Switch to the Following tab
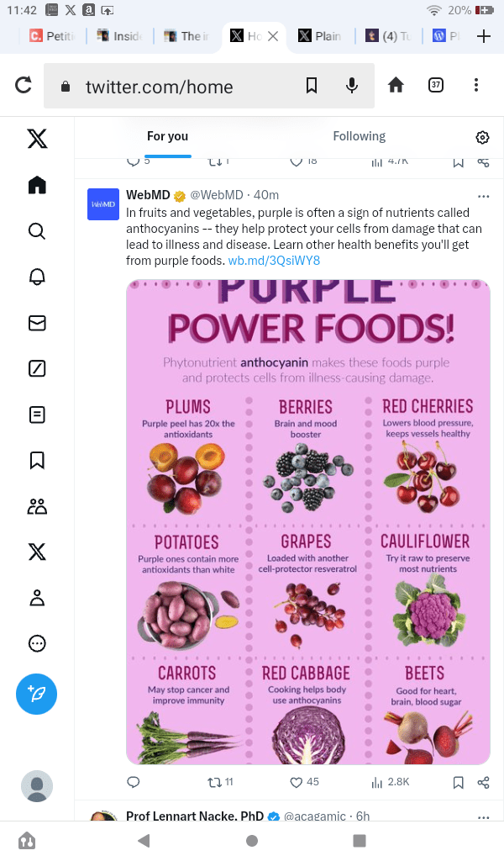The height and width of the screenshot is (861, 504). click(359, 136)
